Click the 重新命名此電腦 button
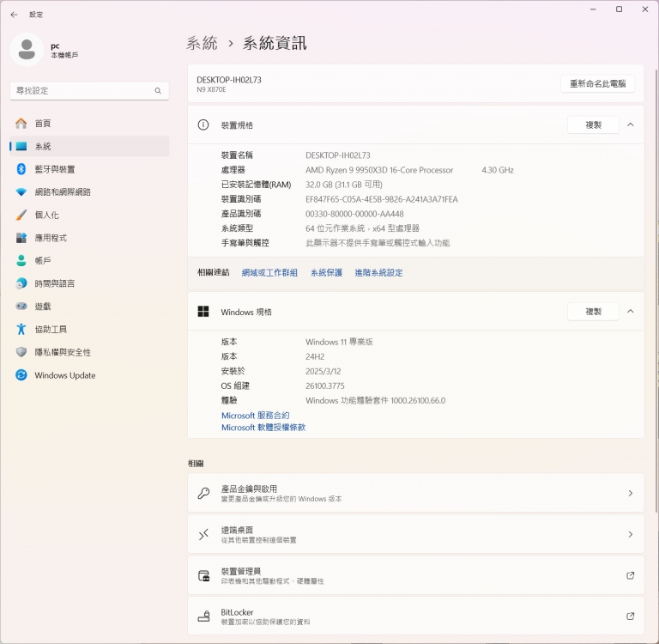This screenshot has width=659, height=644. [x=597, y=83]
